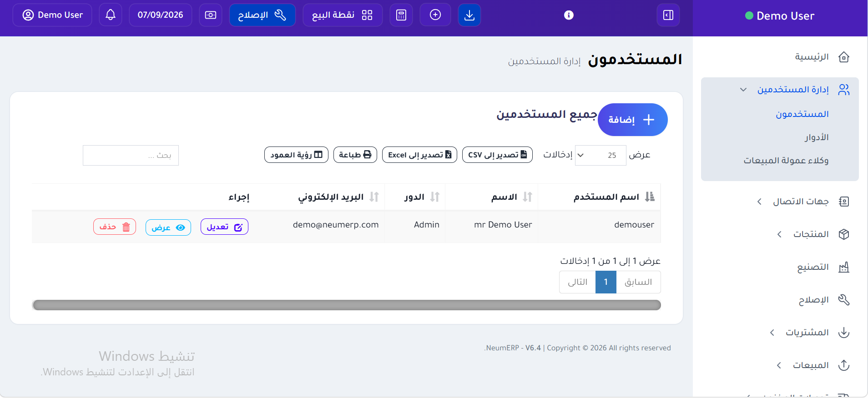868x399 pixels.
Task: Click the date 07/09/2026 button
Action: tap(161, 15)
